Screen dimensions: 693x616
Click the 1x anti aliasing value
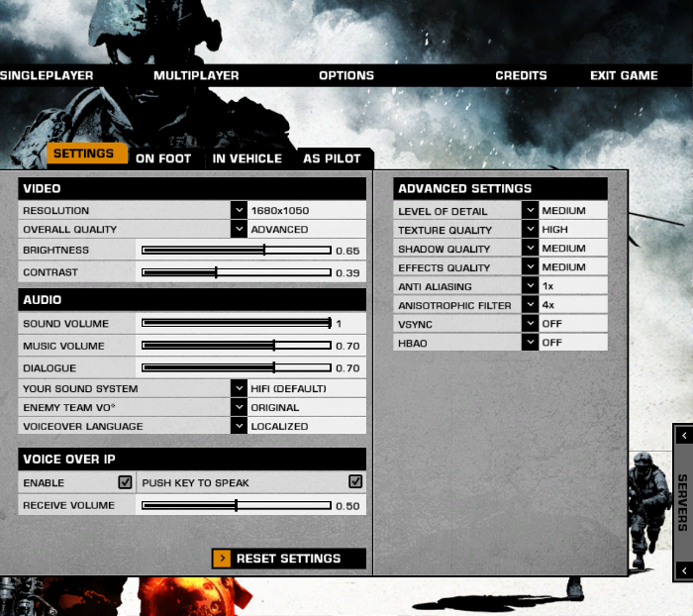pyautogui.click(x=547, y=286)
